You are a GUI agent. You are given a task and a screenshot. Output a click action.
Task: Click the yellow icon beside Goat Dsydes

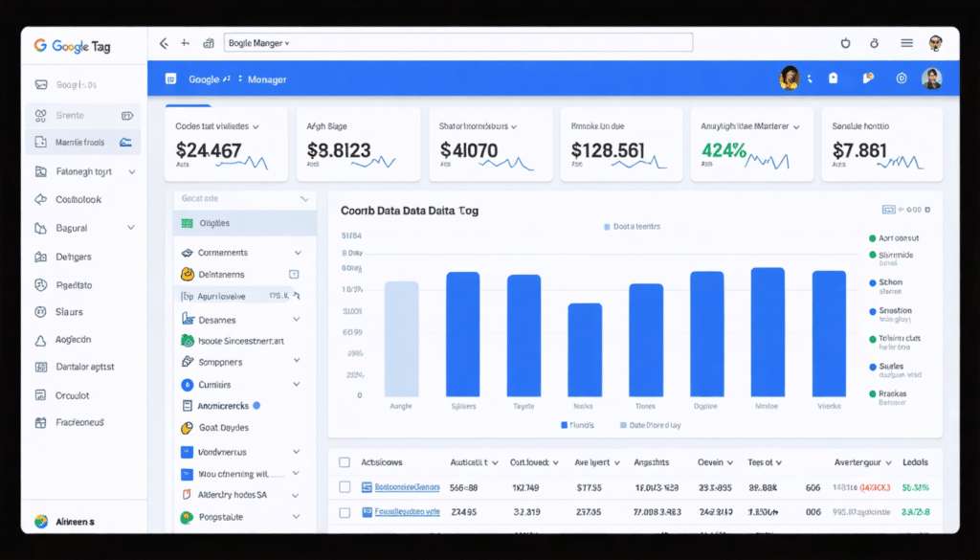click(x=187, y=428)
